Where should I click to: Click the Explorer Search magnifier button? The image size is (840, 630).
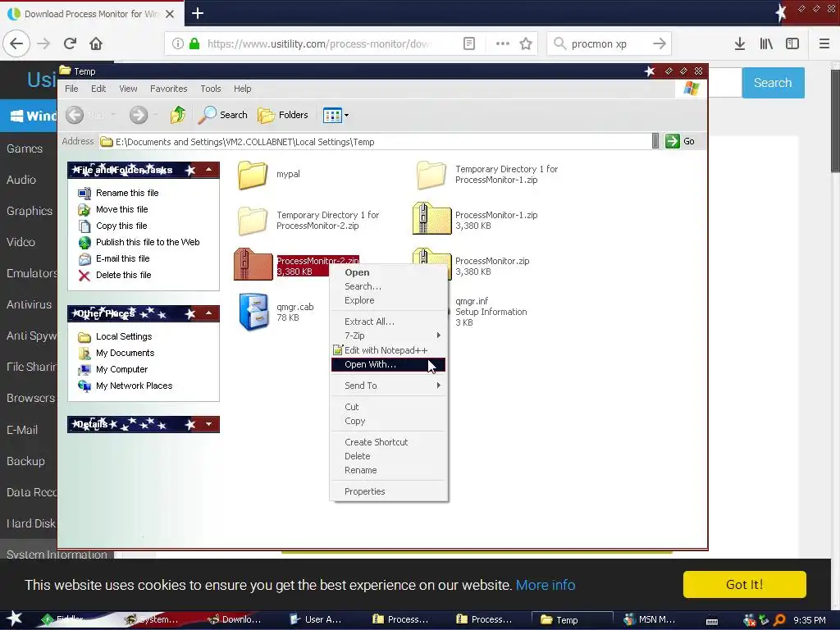tap(223, 115)
